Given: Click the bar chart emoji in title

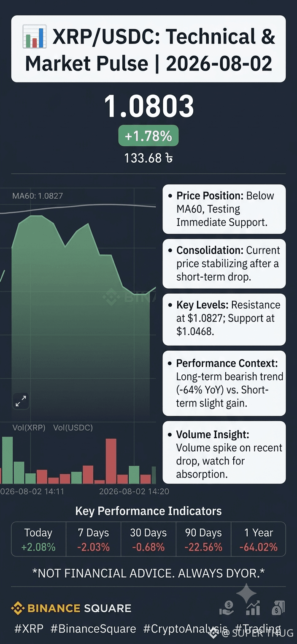Looking at the screenshot, I should point(35,37).
